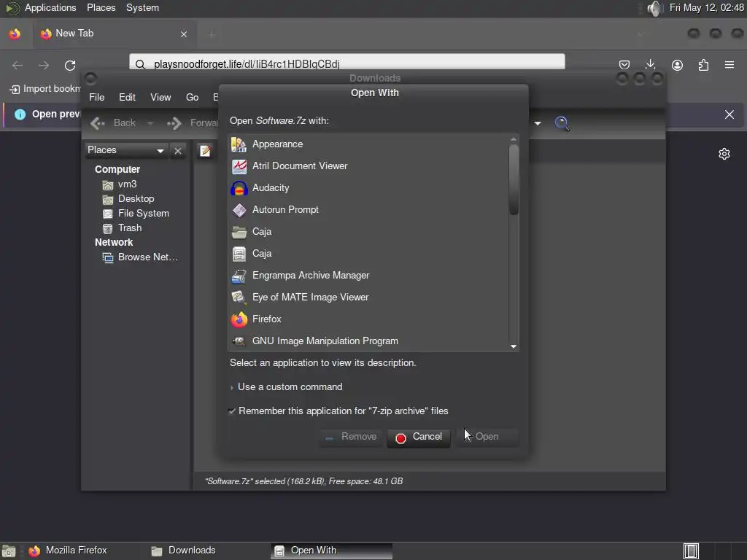
Task: Open the File menu in Downloads window
Action: click(x=97, y=97)
